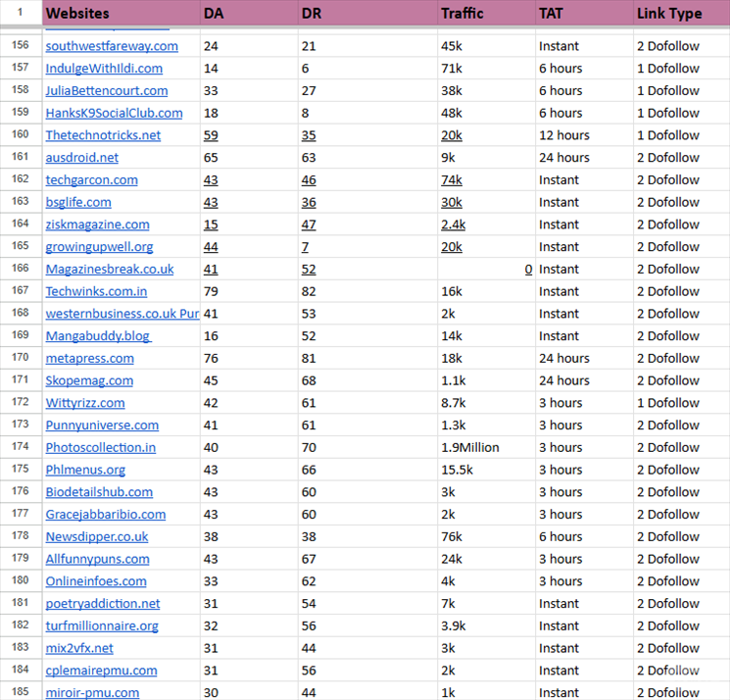Open the Photoscollection.in link
Viewport: 730px width, 700px height.
(x=101, y=448)
